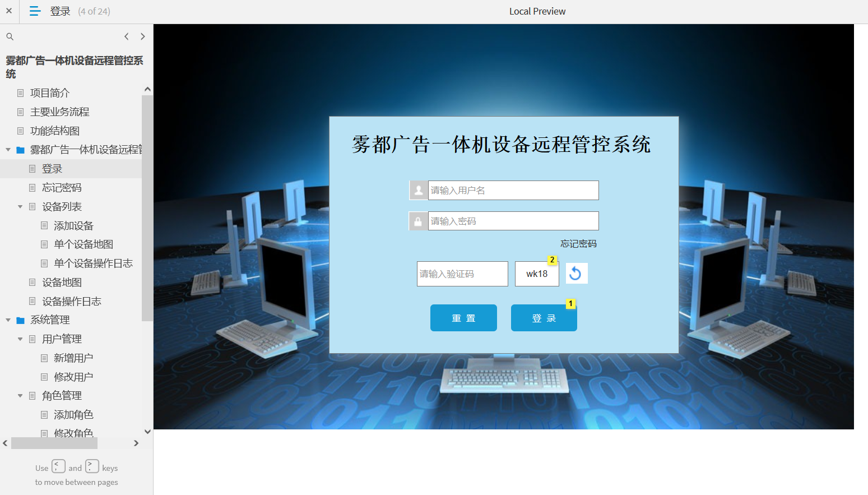This screenshot has width=868, height=495.
Task: Open the 项目简介 page
Action: point(50,93)
